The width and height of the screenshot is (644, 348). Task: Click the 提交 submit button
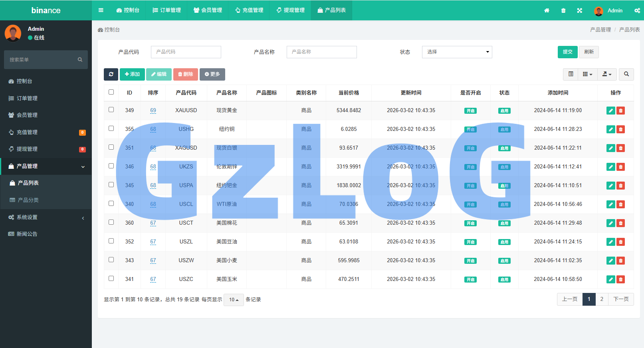568,52
